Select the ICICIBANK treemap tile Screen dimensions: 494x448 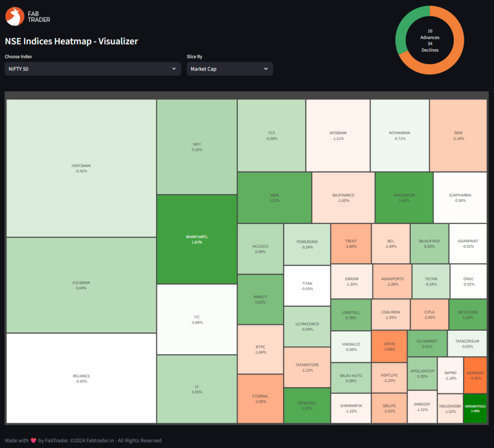tap(81, 285)
